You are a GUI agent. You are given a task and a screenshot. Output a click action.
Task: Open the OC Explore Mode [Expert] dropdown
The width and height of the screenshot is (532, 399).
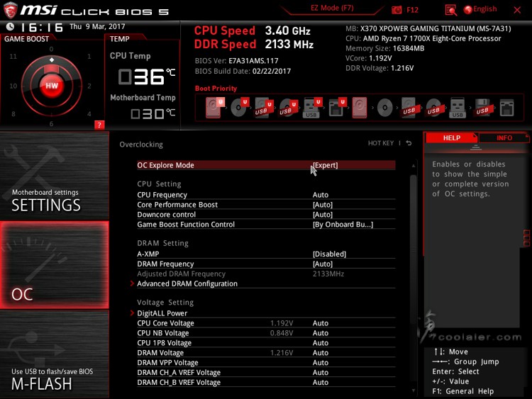click(x=325, y=165)
